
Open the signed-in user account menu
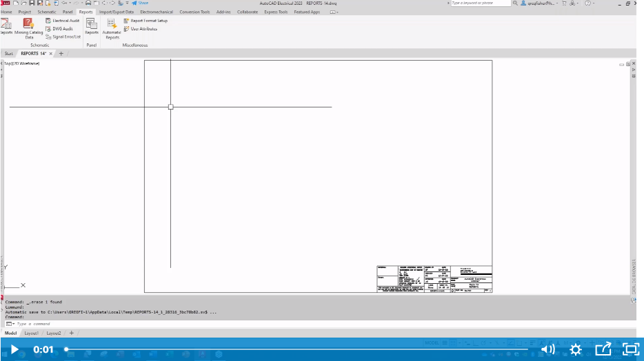539,3
